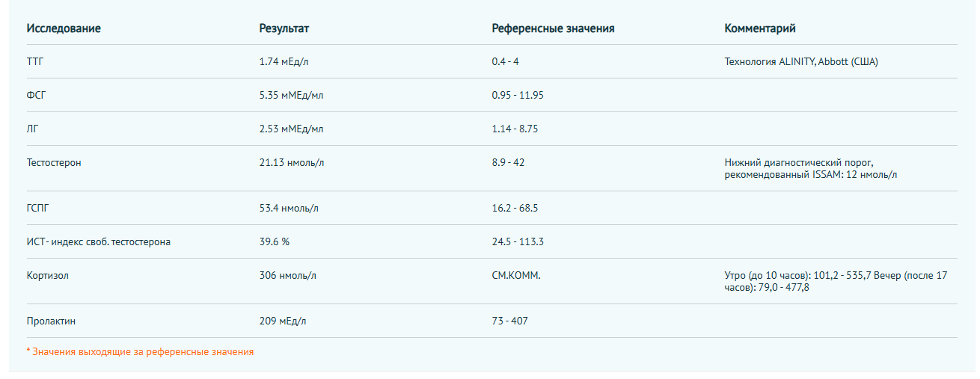
Task: Click the Комментарий column header
Action: coord(760,28)
